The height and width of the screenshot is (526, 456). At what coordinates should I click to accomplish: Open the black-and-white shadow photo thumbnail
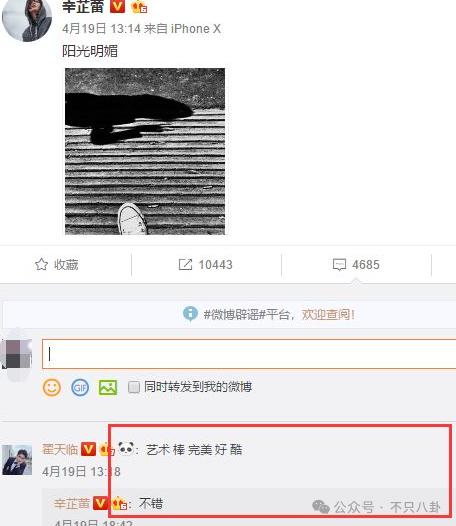pyautogui.click(x=145, y=151)
